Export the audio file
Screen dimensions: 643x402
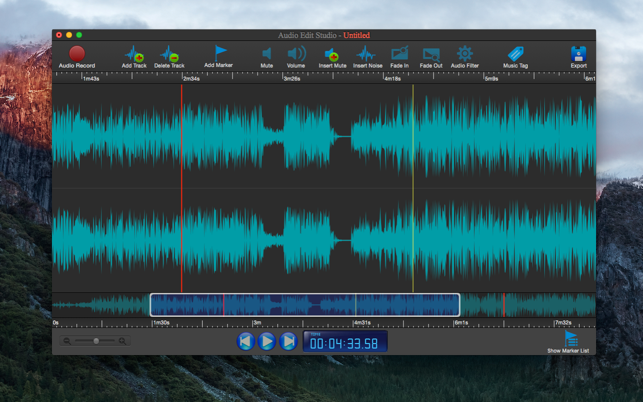coord(578,54)
